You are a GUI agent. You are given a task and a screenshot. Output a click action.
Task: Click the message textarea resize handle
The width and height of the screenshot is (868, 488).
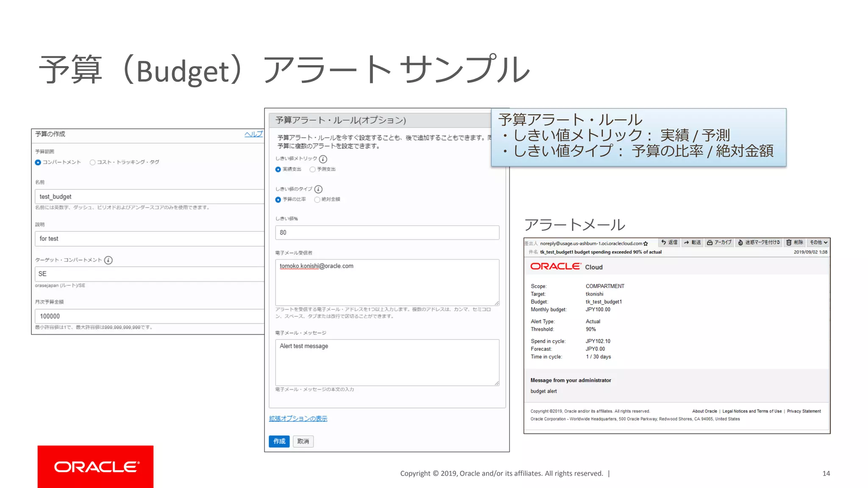497,383
